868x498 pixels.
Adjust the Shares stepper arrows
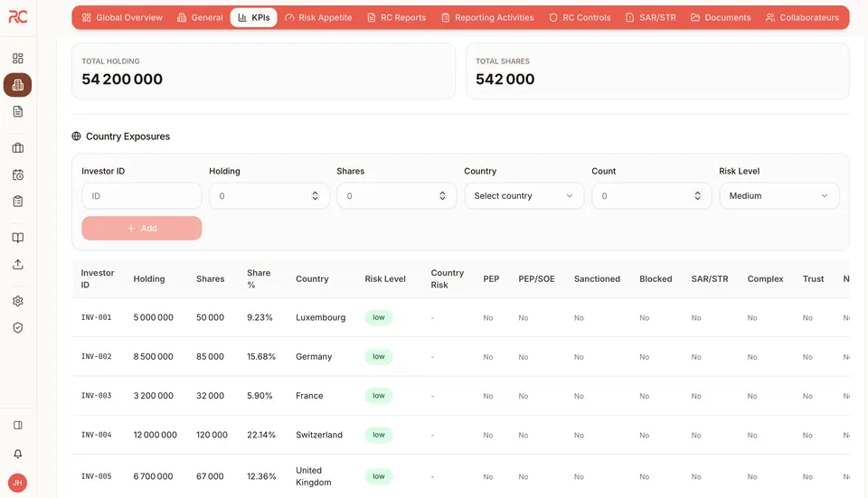coord(442,196)
